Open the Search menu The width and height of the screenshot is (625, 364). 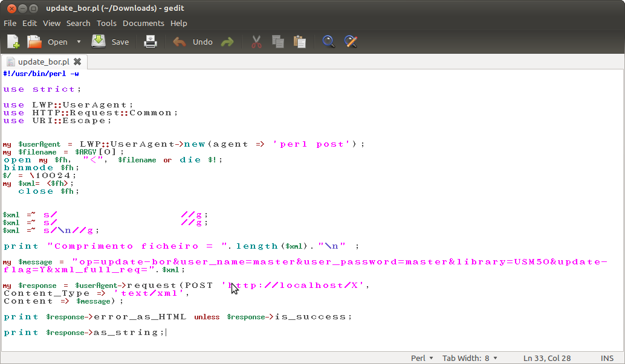tap(78, 23)
